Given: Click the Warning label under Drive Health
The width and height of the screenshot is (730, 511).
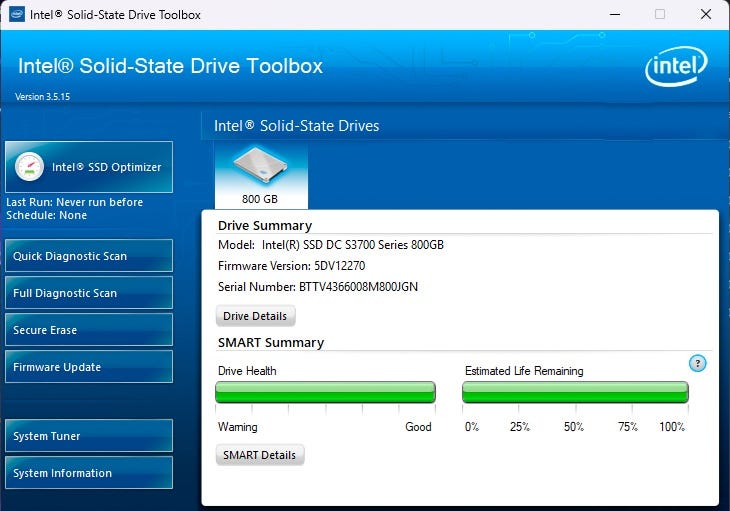Looking at the screenshot, I should tap(237, 427).
